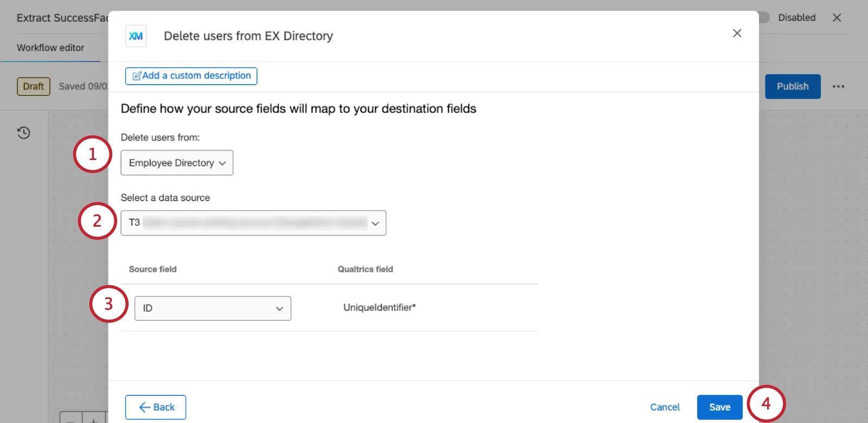Click the dialog title Delete users from EX Directory
Viewport: 868px width, 423px height.
248,36
